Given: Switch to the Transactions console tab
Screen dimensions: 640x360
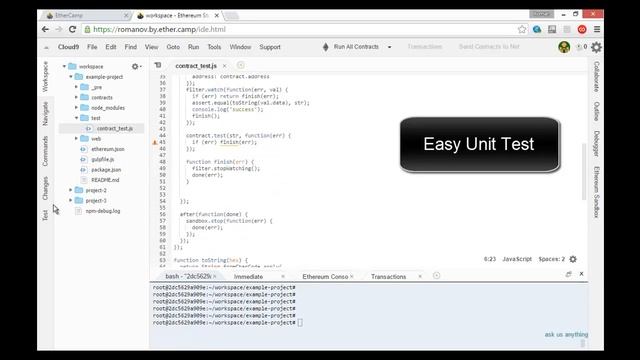Looking at the screenshot, I should (x=389, y=276).
